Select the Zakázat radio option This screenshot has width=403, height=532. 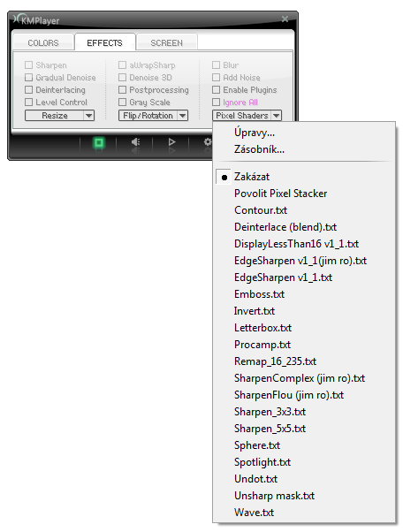click(304, 177)
